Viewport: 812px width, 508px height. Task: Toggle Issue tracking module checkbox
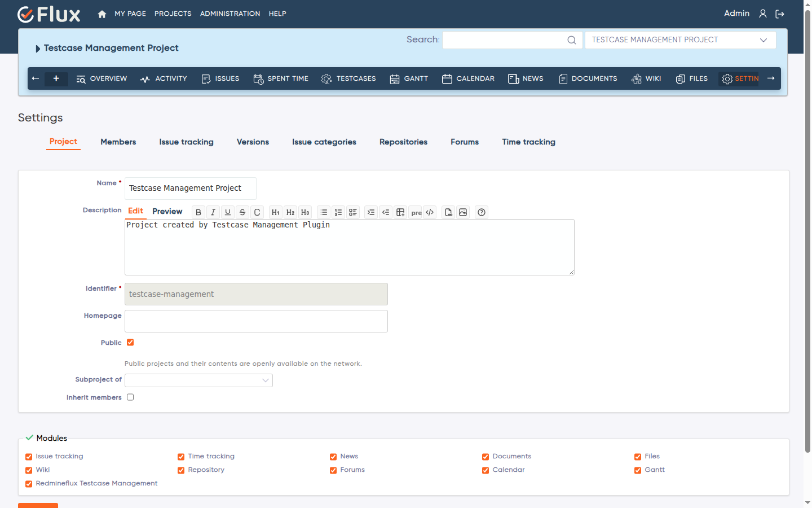(29, 457)
